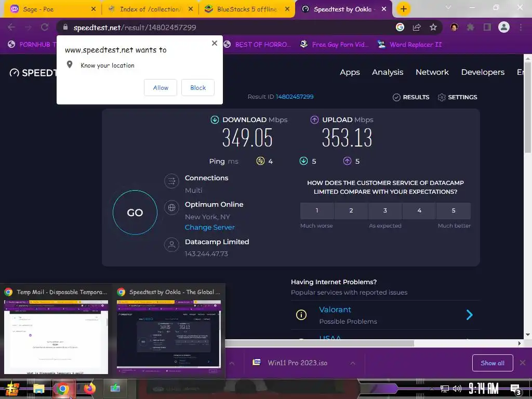Open Result ID 14802457299 link
The image size is (532, 399).
click(x=295, y=97)
